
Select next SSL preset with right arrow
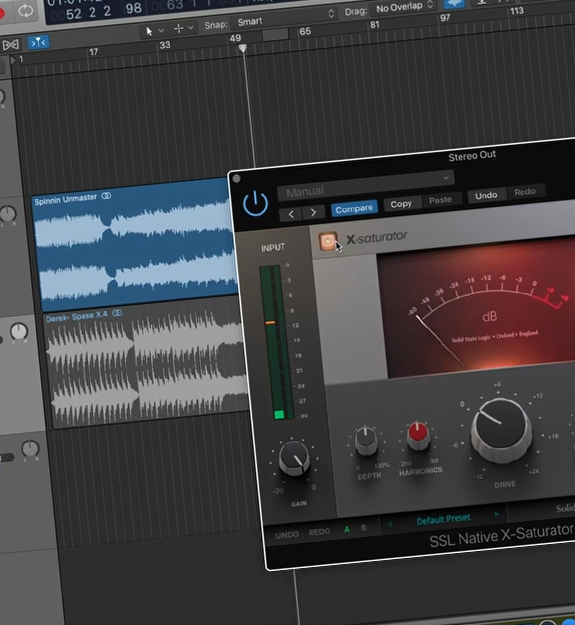497,515
